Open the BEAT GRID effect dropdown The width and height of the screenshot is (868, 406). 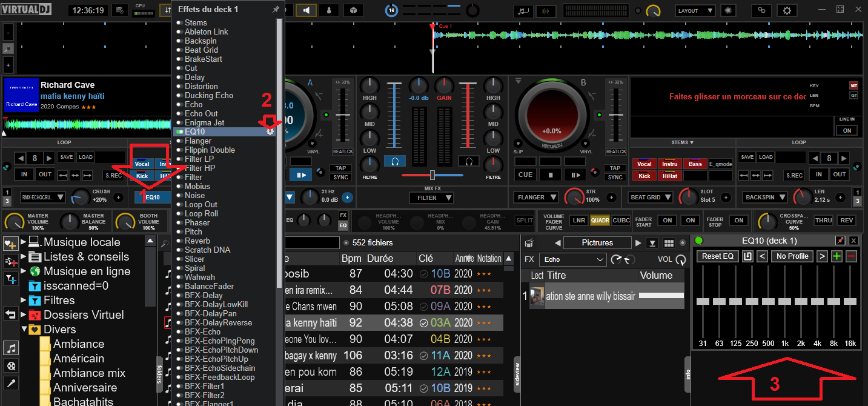pos(651,197)
